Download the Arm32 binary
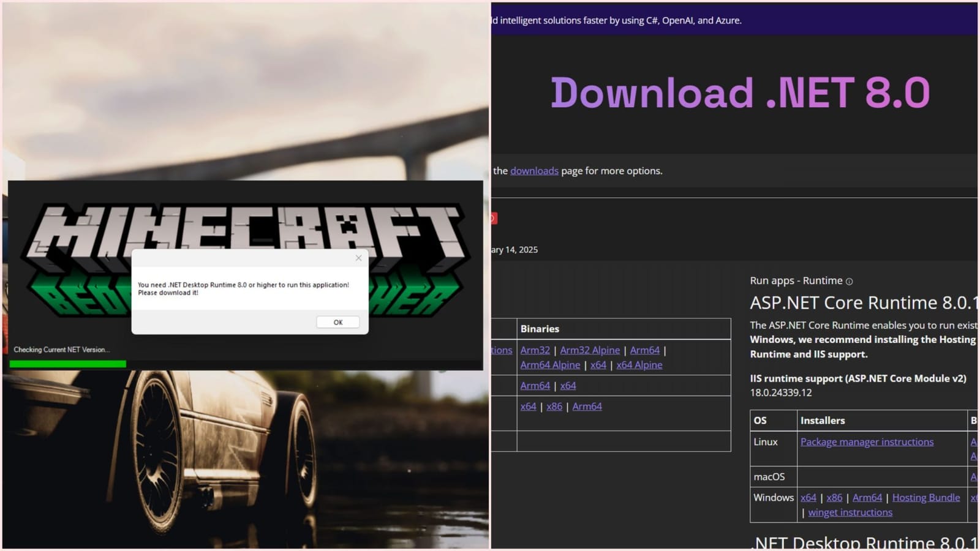Viewport: 980px width, 551px height. pos(535,350)
